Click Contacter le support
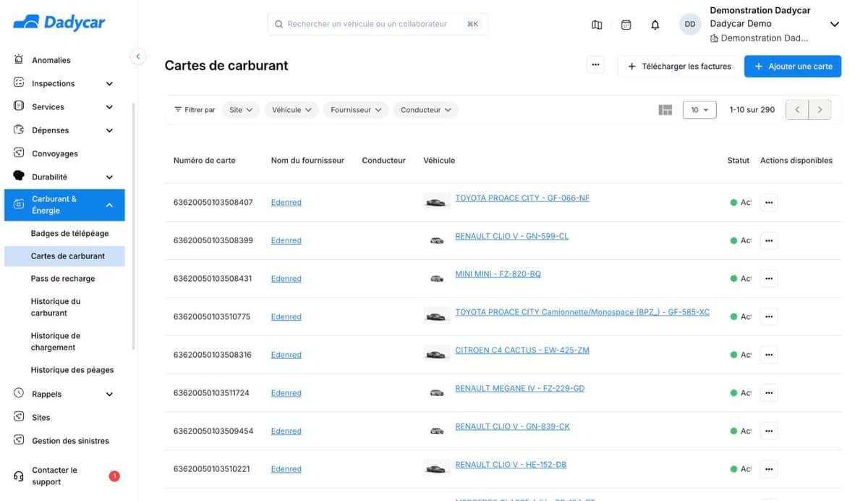Screen dimensions: 868x501 [54, 476]
